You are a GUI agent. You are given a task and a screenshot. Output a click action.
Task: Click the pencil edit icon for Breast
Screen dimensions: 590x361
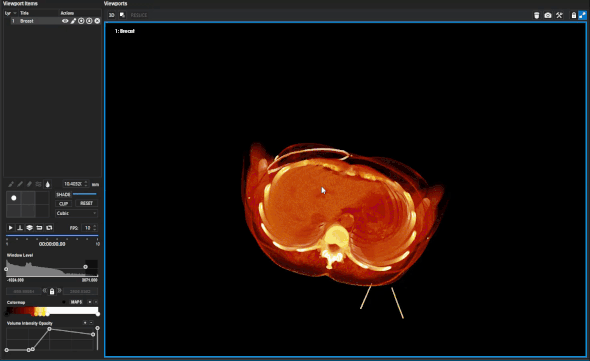(x=73, y=21)
